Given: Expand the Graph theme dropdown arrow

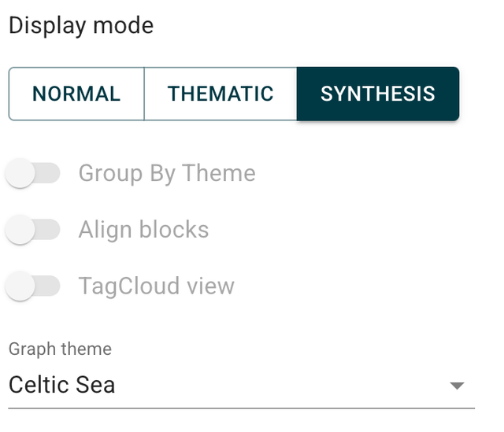Looking at the screenshot, I should [x=457, y=386].
